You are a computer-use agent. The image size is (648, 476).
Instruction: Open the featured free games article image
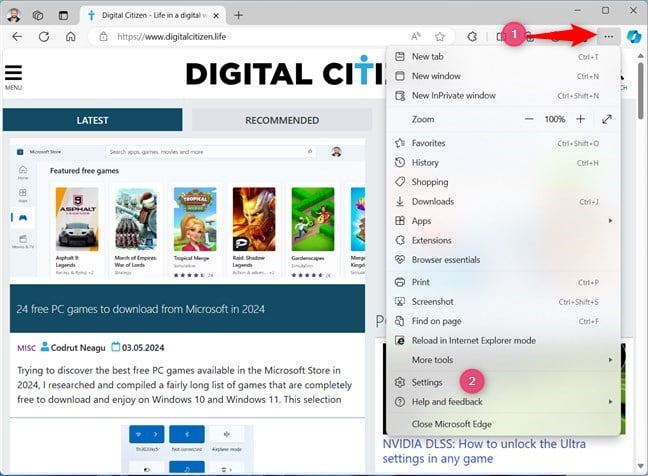187,209
